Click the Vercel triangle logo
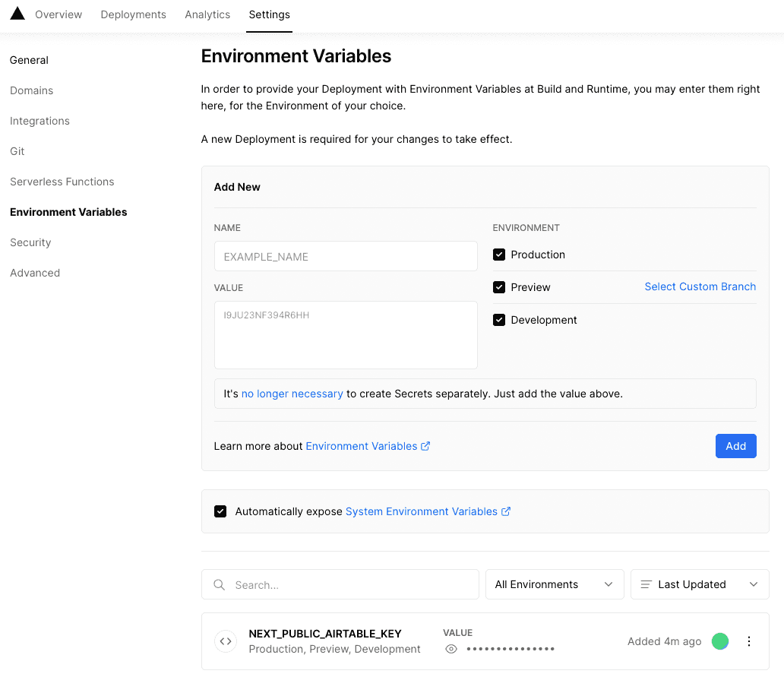784x677 pixels. click(17, 14)
